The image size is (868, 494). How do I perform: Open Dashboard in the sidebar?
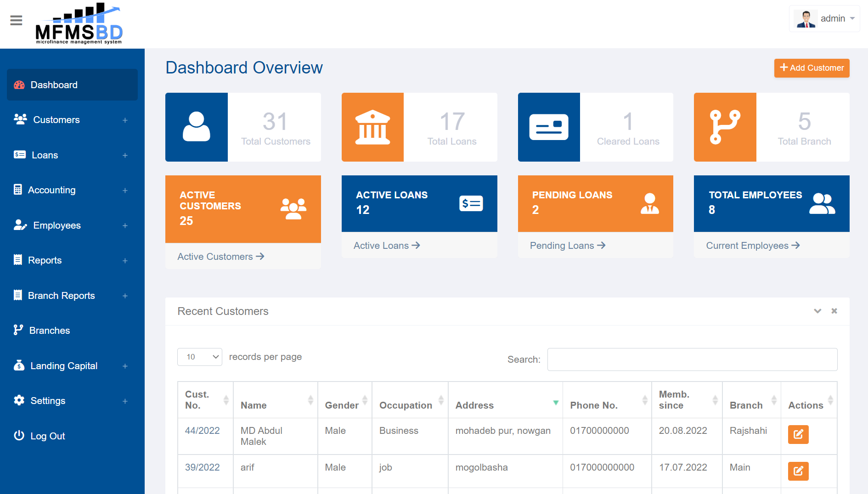[x=72, y=85]
